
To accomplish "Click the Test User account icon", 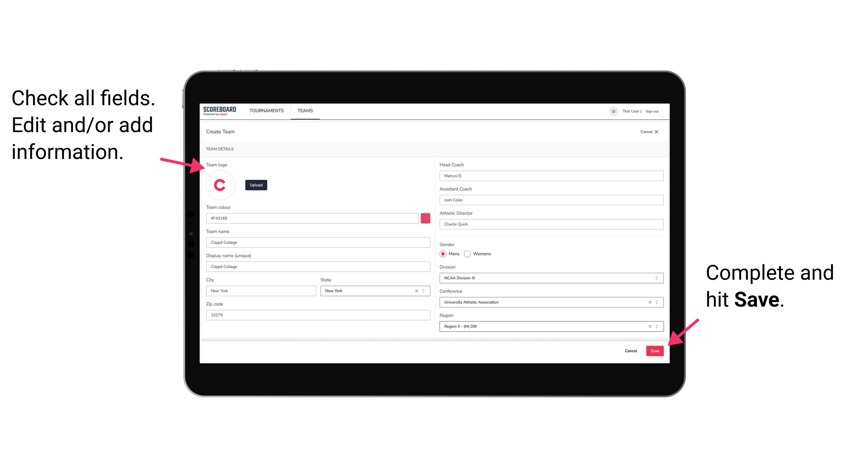I will [x=612, y=111].
